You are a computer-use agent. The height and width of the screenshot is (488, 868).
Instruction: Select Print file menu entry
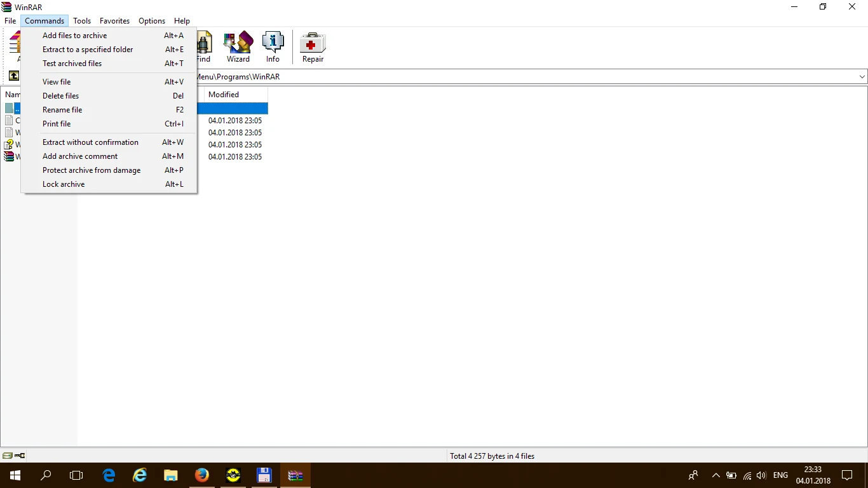coord(109,124)
